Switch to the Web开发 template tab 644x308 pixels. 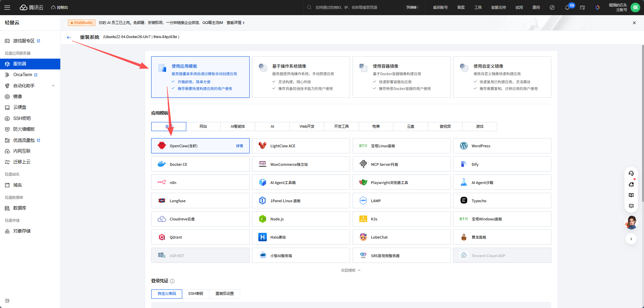pyautogui.click(x=307, y=126)
